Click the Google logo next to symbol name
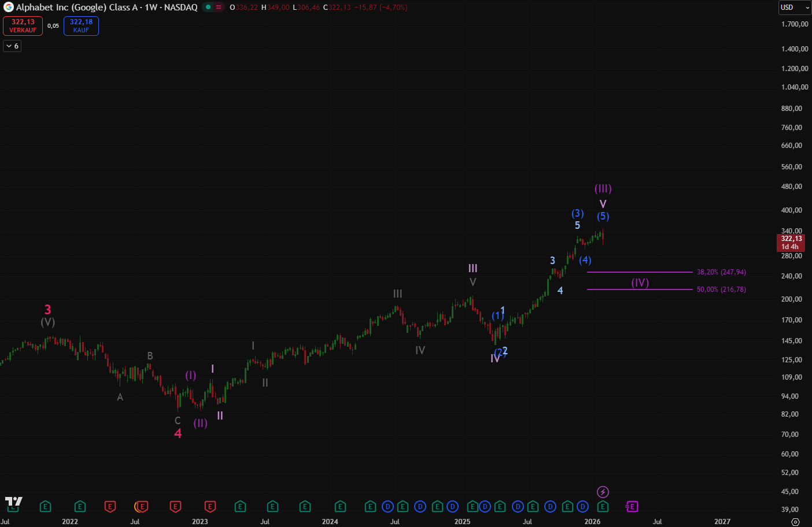812x527 pixels. (9, 8)
